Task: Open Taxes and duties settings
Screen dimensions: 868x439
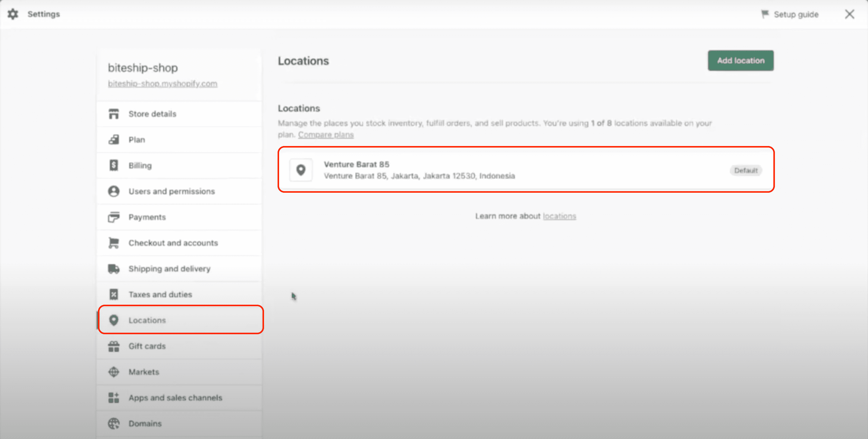Action: point(179,294)
